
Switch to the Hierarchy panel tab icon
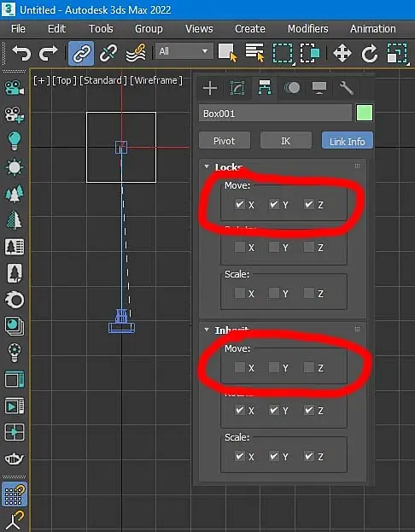pyautogui.click(x=265, y=88)
